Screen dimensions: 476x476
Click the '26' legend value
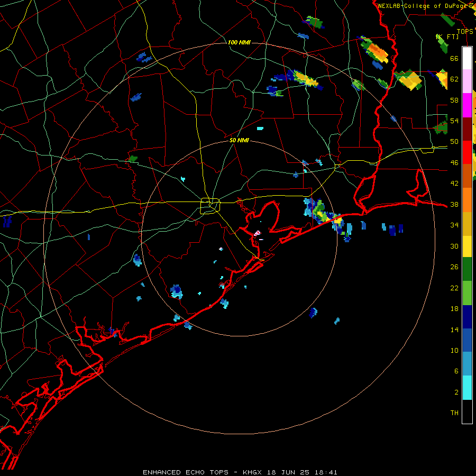(454, 267)
